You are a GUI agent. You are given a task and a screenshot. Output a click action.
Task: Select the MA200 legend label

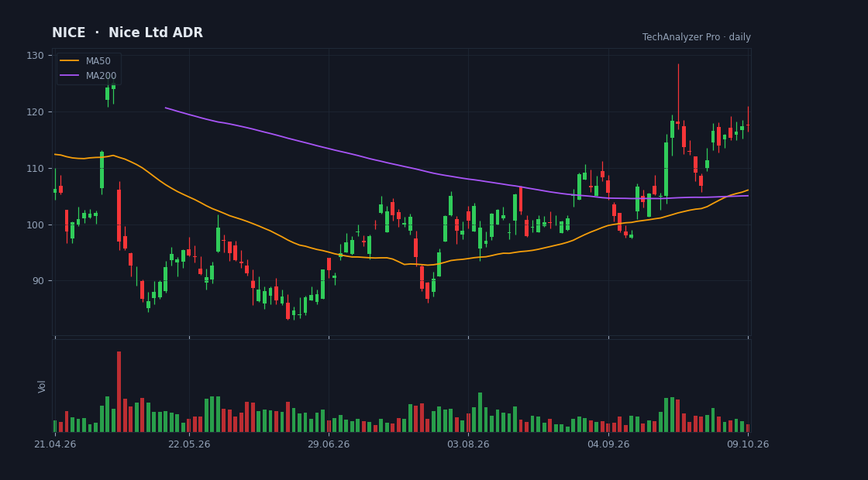click(101, 75)
